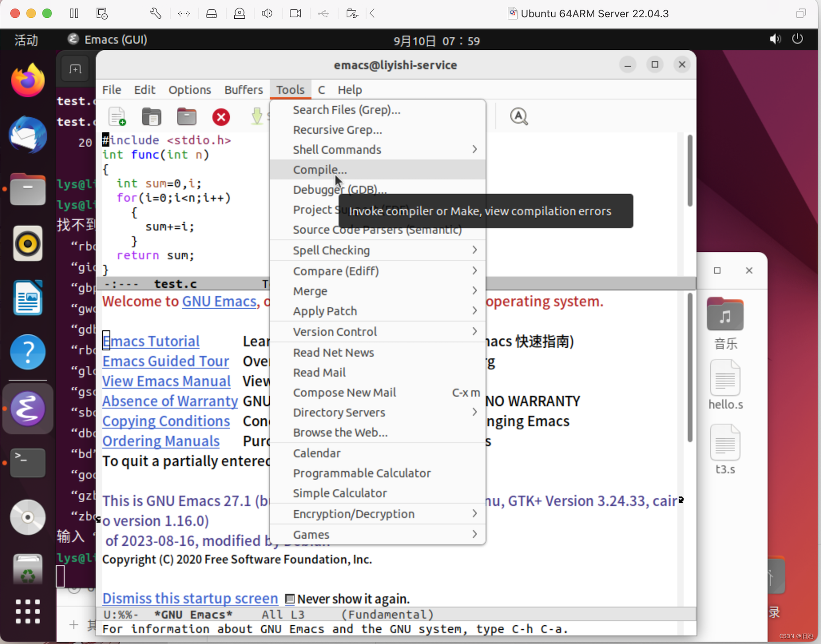Viewport: 821px width, 644px height.
Task: Click the VM pause icon in title bar
Action: tap(74, 13)
